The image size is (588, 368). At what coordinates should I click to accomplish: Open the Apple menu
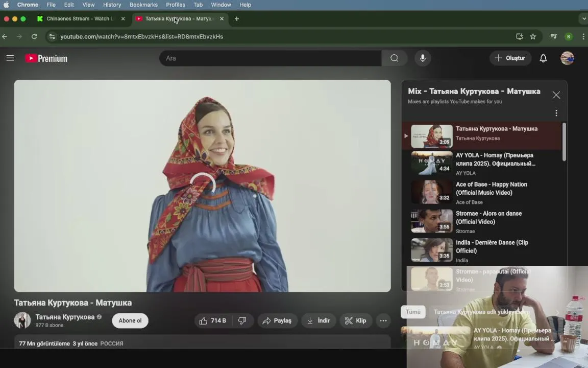click(6, 5)
